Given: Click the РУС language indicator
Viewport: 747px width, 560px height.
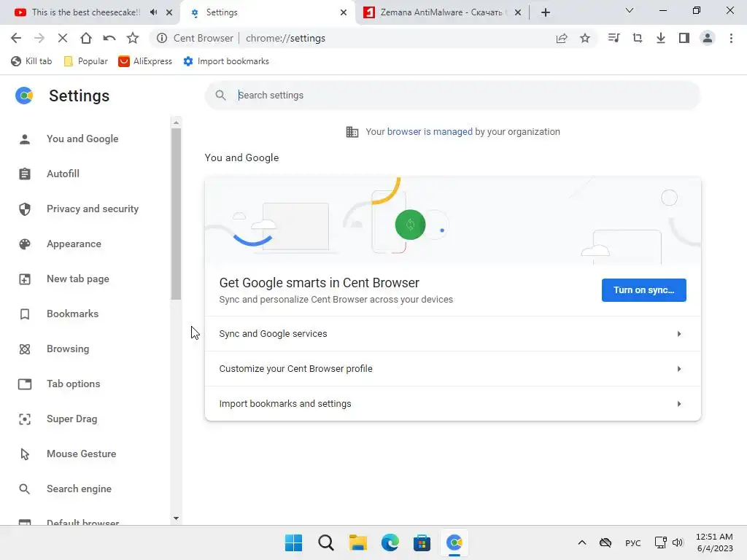Looking at the screenshot, I should click(632, 542).
